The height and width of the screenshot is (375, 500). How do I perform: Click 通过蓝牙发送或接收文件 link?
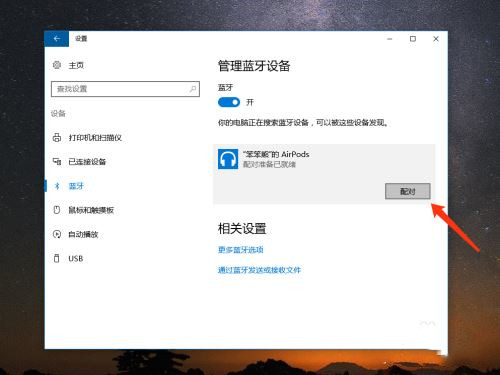(259, 270)
